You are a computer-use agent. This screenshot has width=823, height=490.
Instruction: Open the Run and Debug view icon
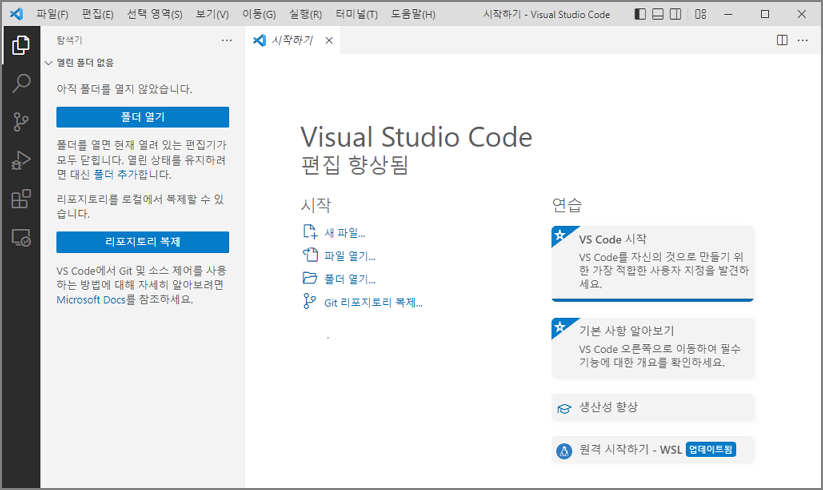coord(21,161)
